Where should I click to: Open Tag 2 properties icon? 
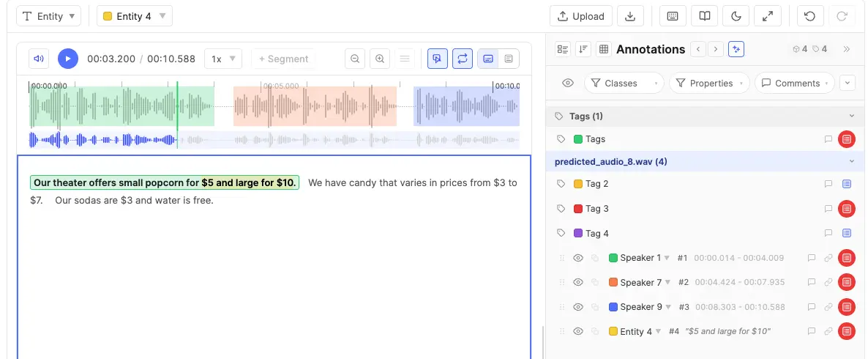tap(847, 184)
